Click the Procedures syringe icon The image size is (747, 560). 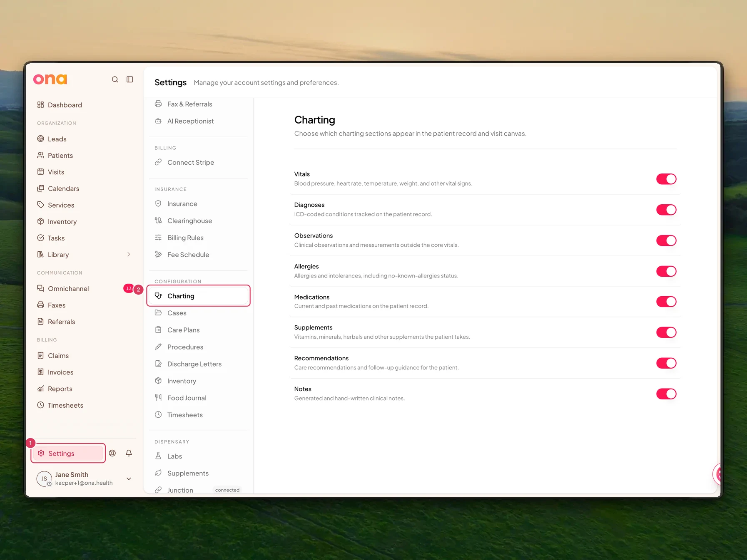click(158, 347)
